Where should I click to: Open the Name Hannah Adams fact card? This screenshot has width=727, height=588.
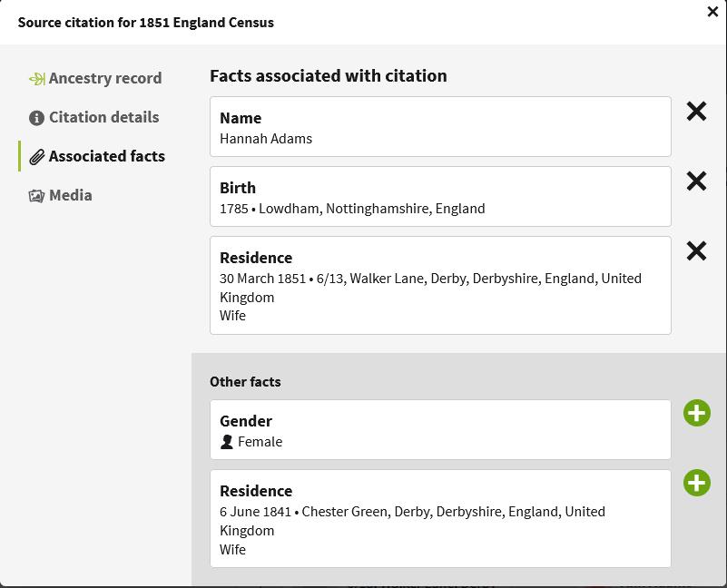tap(440, 127)
